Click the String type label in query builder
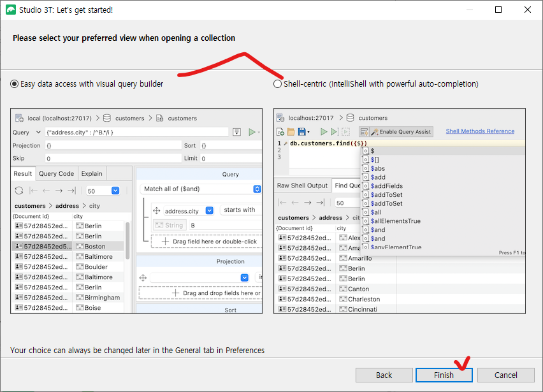The image size is (543, 392). [x=170, y=225]
